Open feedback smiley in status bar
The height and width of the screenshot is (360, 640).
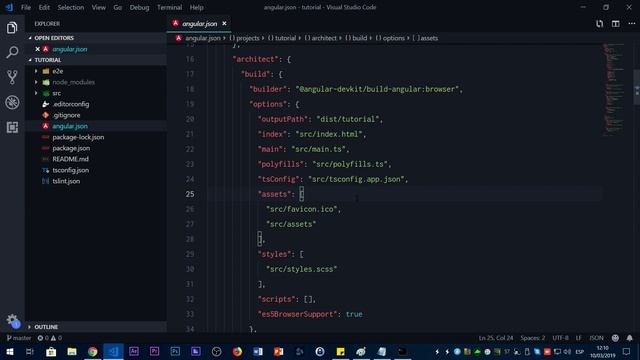pyautogui.click(x=615, y=338)
